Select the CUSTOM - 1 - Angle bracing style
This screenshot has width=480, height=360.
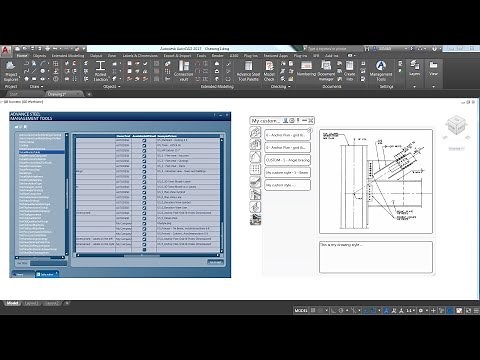tap(287, 160)
